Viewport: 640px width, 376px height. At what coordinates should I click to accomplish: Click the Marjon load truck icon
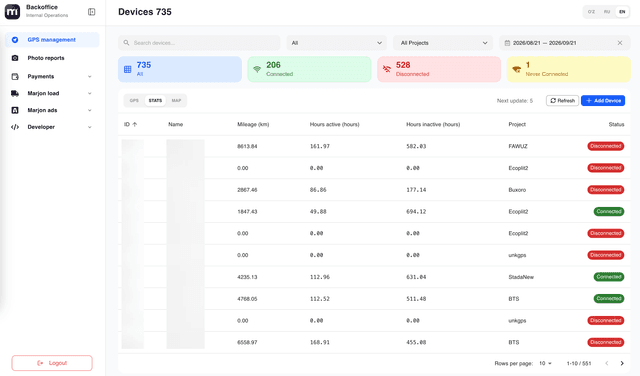(x=15, y=93)
